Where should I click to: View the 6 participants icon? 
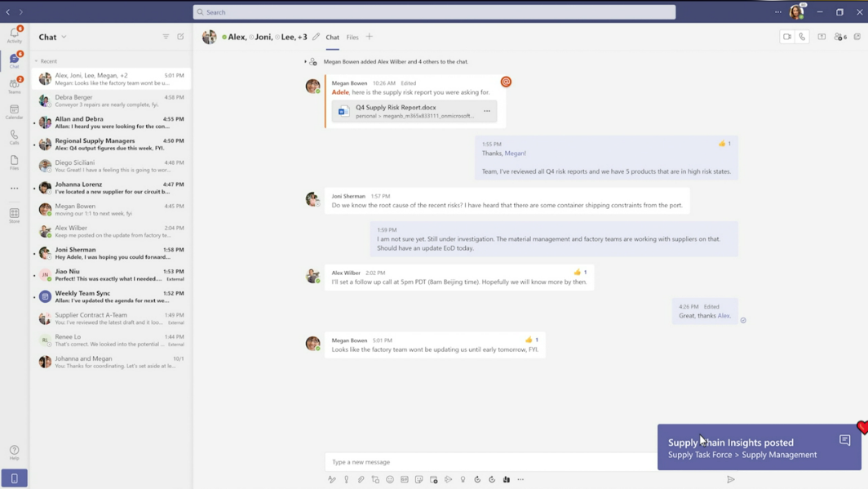pyautogui.click(x=840, y=37)
